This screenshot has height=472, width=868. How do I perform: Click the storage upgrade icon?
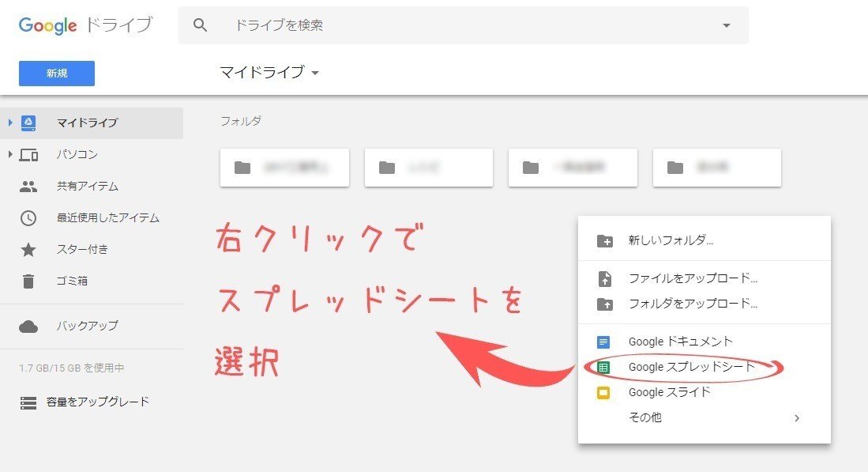[x=28, y=402]
